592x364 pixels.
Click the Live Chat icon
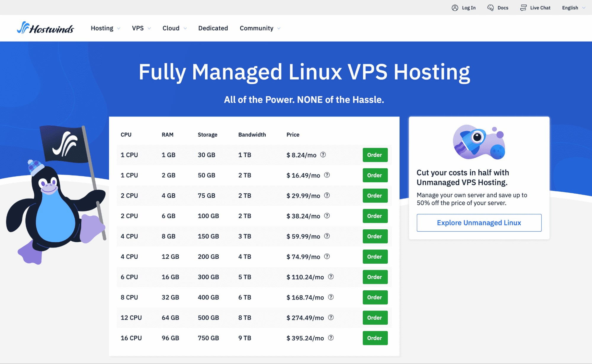[x=523, y=8]
